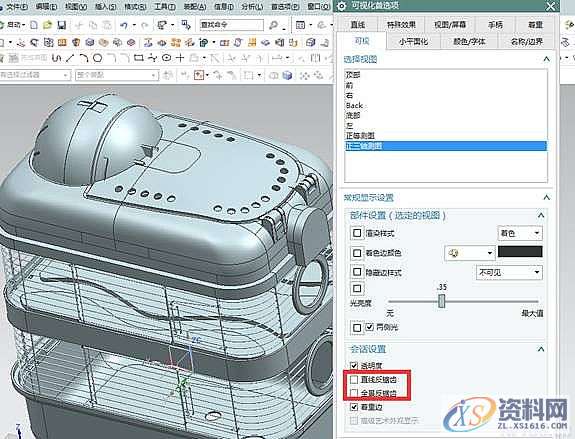Select the sketch Profile curve tool
This screenshot has width=575, height=439.
pos(56,58)
